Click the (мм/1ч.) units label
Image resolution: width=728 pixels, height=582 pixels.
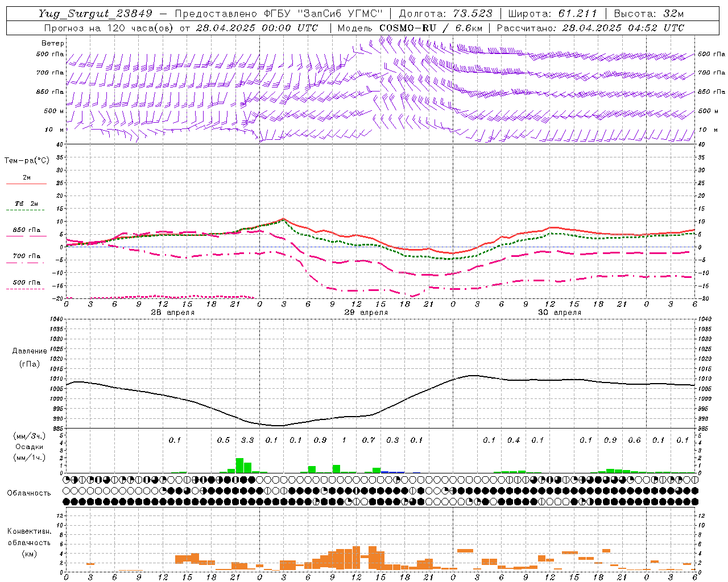tap(29, 458)
